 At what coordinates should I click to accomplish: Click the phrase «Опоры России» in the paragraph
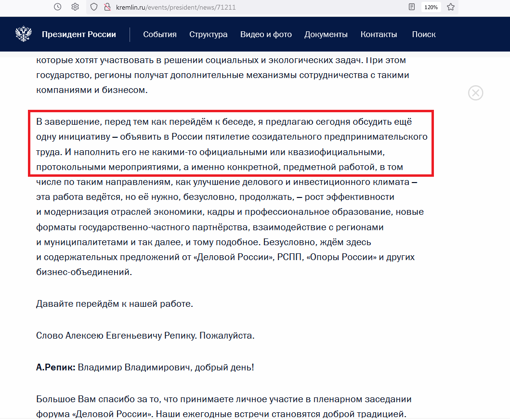coord(341,257)
